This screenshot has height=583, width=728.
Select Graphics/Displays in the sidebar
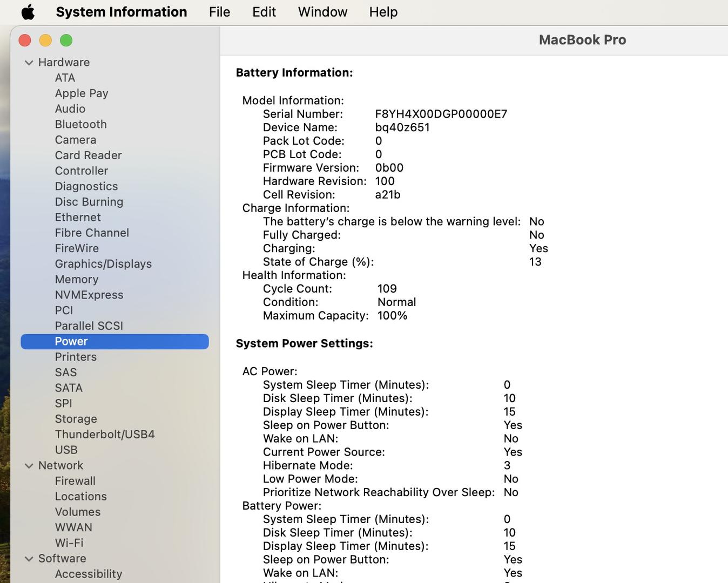(103, 264)
